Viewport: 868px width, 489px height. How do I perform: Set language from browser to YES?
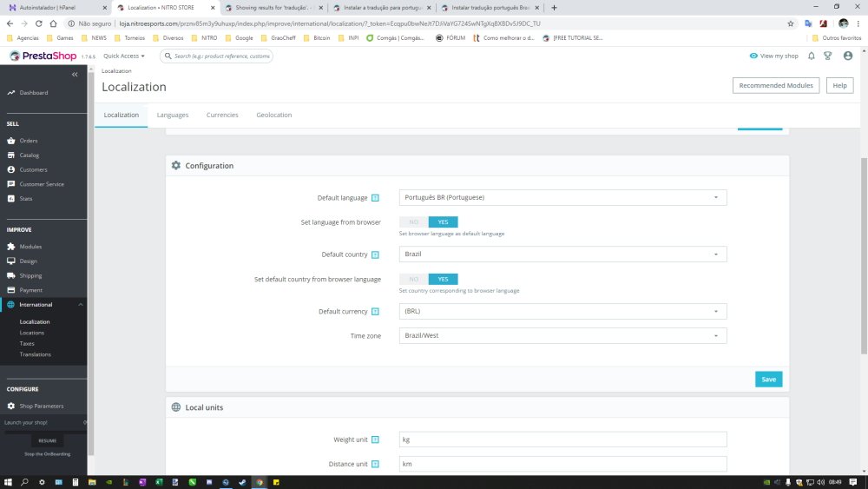click(x=443, y=222)
